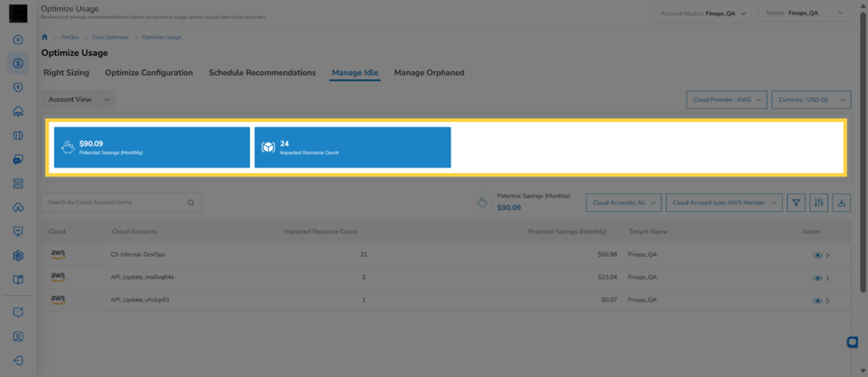Click the home breadcrumb icon

45,37
